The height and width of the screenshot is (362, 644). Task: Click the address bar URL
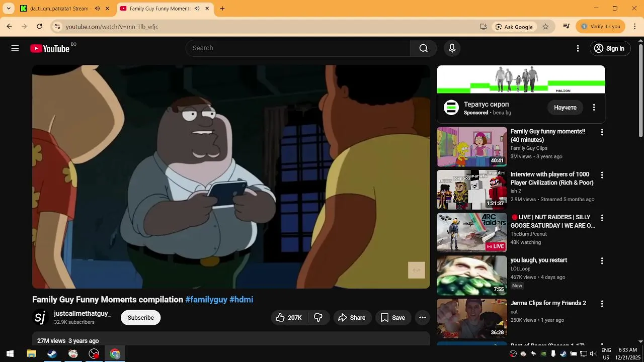click(x=112, y=27)
